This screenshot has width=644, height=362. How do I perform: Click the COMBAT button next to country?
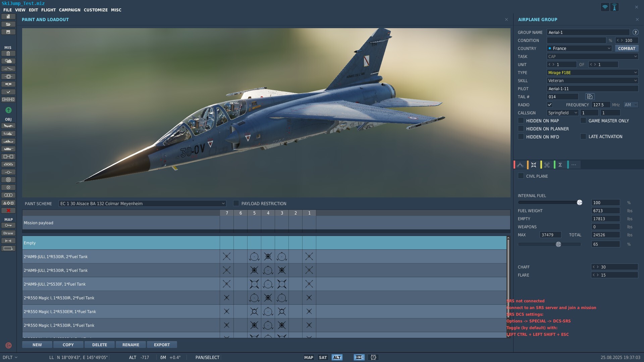(626, 48)
